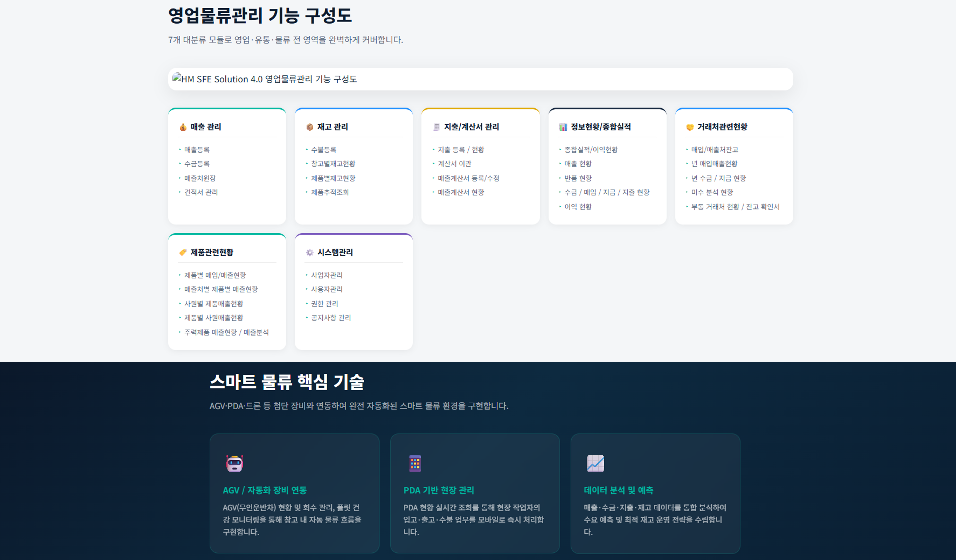
Task: Click the trend chart icon for 데이터 분석
Action: click(x=595, y=463)
